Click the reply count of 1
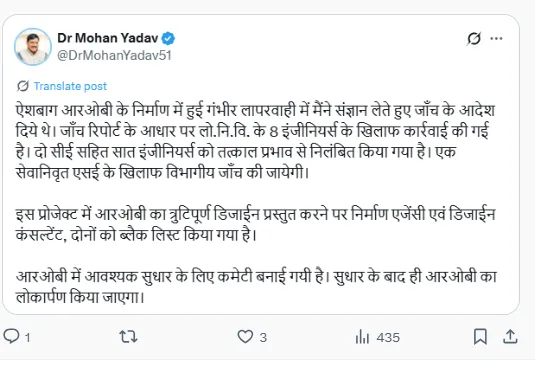This screenshot has width=535, height=372. tap(28, 338)
